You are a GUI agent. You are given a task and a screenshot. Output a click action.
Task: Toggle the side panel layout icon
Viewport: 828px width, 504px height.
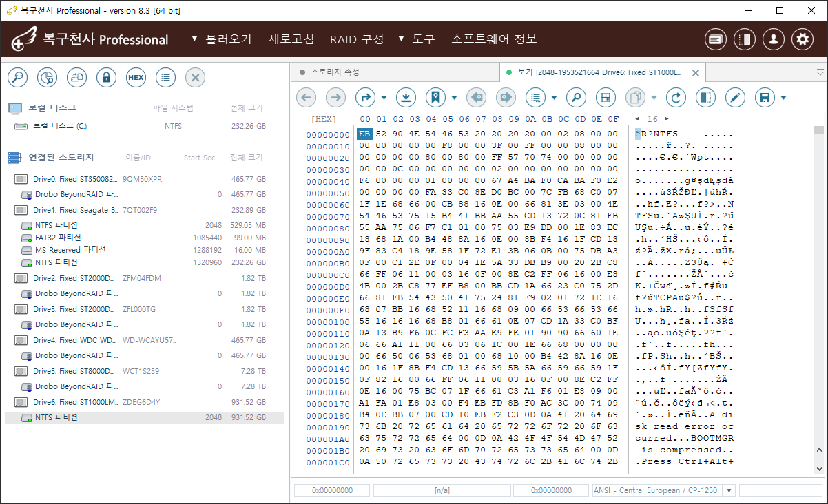(x=705, y=98)
